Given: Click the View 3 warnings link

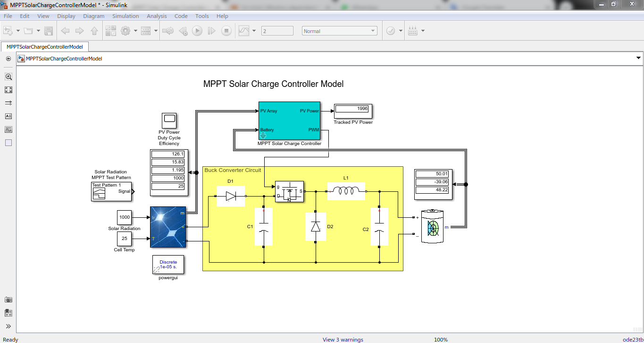Looking at the screenshot, I should click(x=343, y=339).
